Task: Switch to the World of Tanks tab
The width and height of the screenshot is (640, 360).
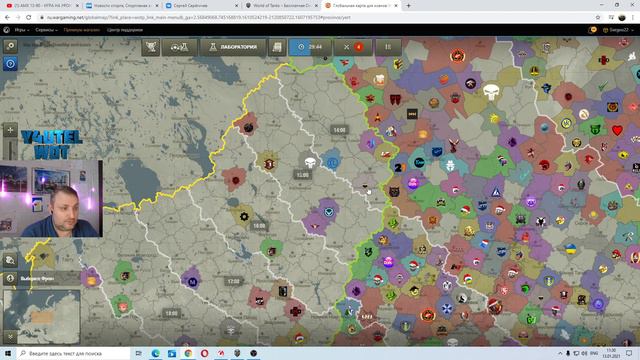Action: coord(281,6)
